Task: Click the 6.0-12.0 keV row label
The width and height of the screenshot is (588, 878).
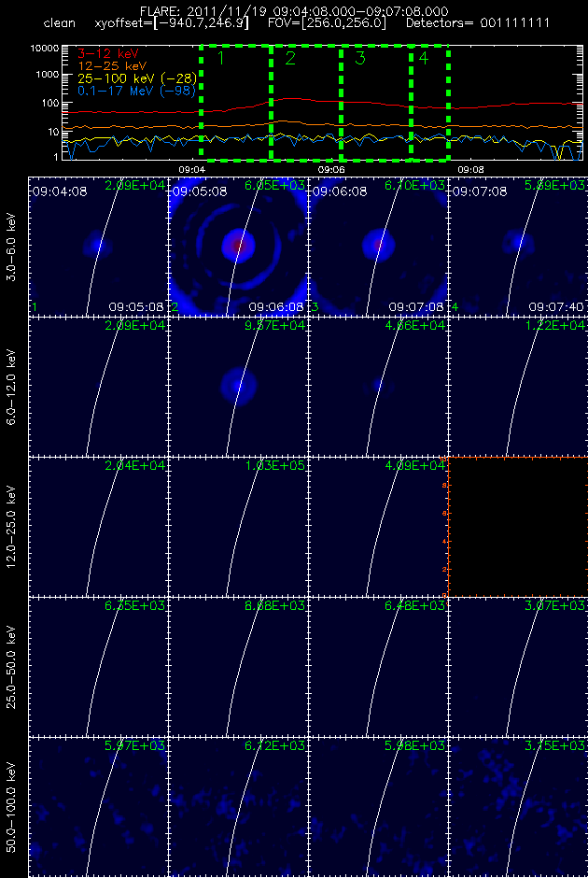Action: [x=12, y=387]
